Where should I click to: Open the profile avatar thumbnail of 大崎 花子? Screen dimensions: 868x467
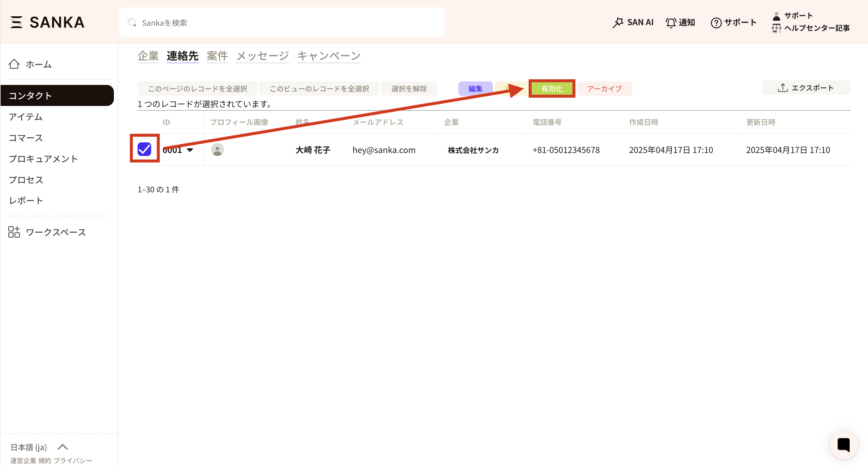pos(217,150)
